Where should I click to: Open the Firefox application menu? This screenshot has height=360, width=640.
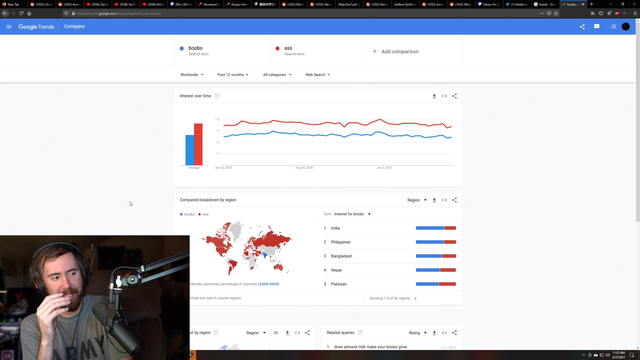pos(635,13)
